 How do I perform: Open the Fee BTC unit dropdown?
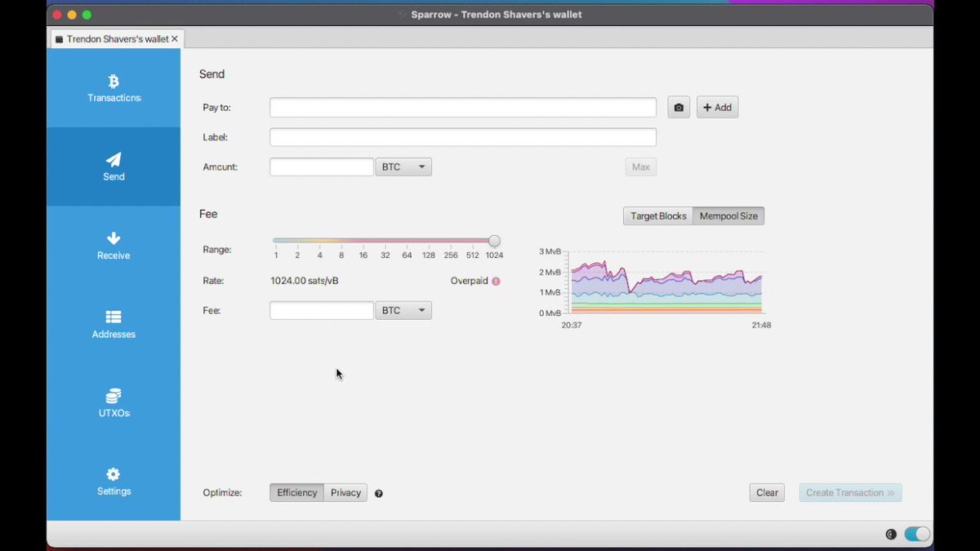tap(403, 311)
